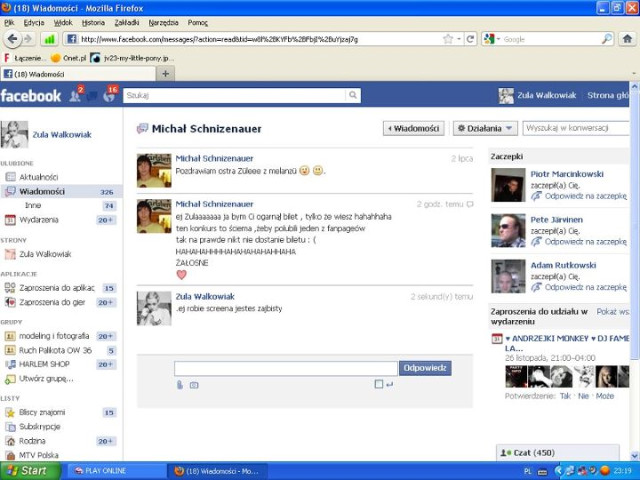Attach a photo with the camera icon
Image resolution: width=640 pixels, height=480 pixels.
point(194,385)
